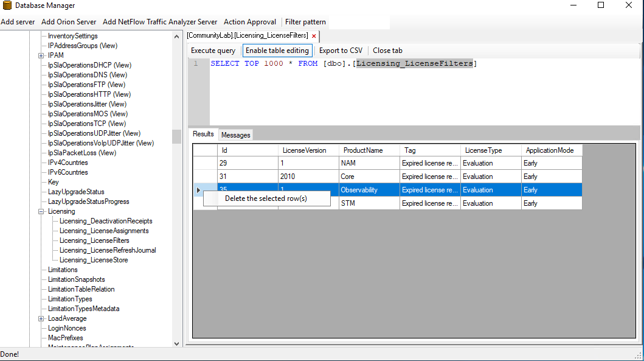
Task: Click the ApplicationMode column header
Action: coord(552,150)
